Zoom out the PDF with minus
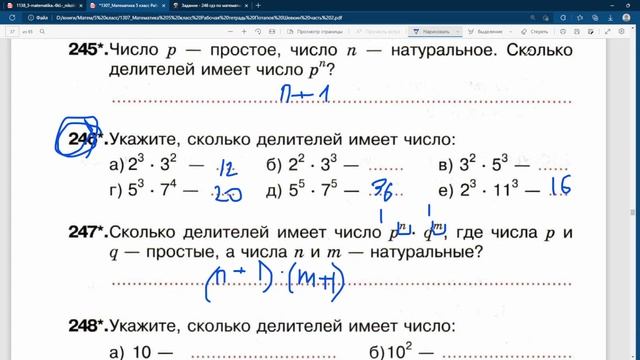The height and width of the screenshot is (360, 640). pyautogui.click(x=231, y=31)
